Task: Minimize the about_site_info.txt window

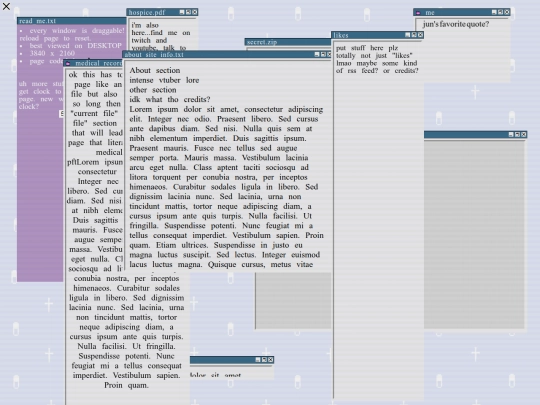Action: pyautogui.click(x=317, y=54)
